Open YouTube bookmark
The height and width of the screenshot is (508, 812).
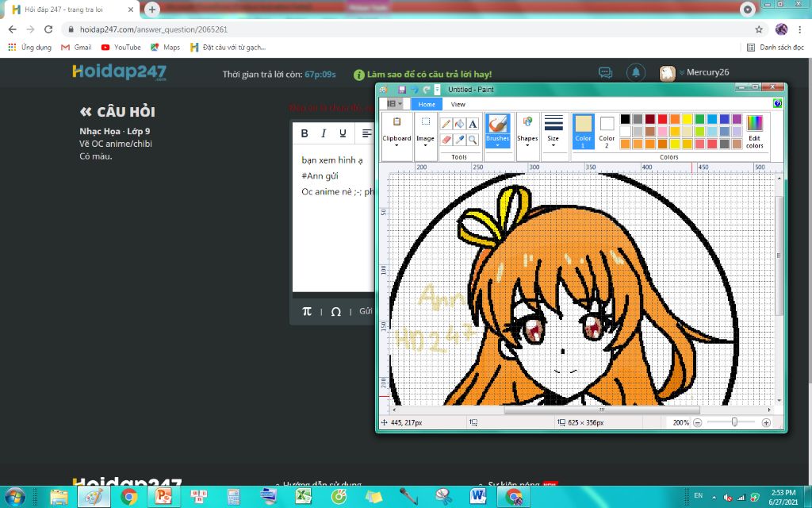121,47
